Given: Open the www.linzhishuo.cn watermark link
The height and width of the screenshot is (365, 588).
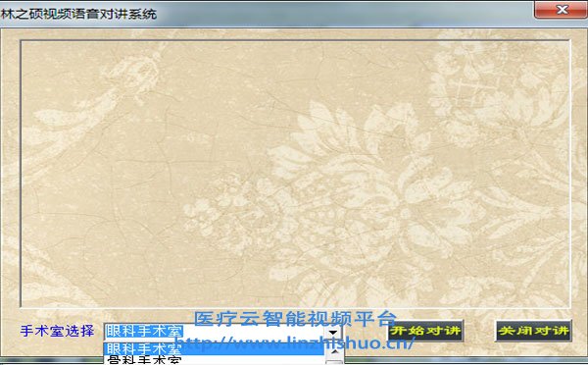Looking at the screenshot, I should tap(294, 342).
